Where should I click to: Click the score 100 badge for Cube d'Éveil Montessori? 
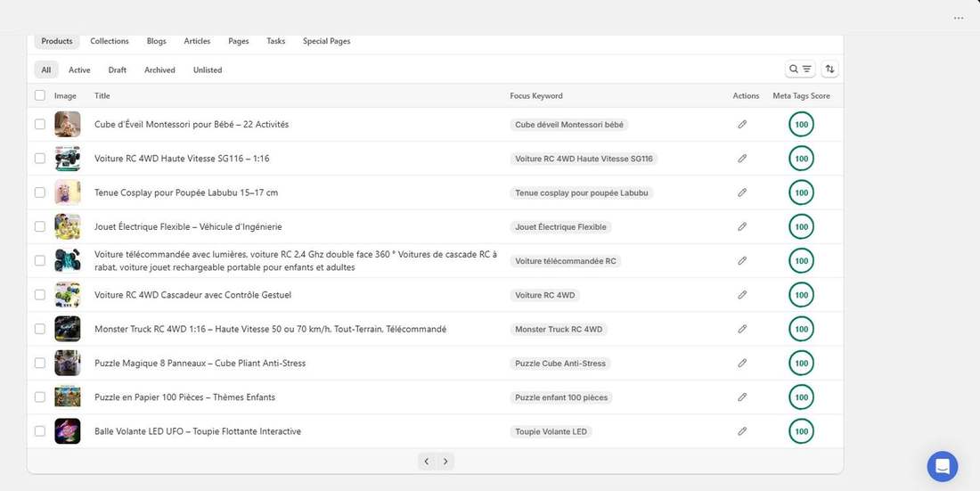[x=801, y=125]
